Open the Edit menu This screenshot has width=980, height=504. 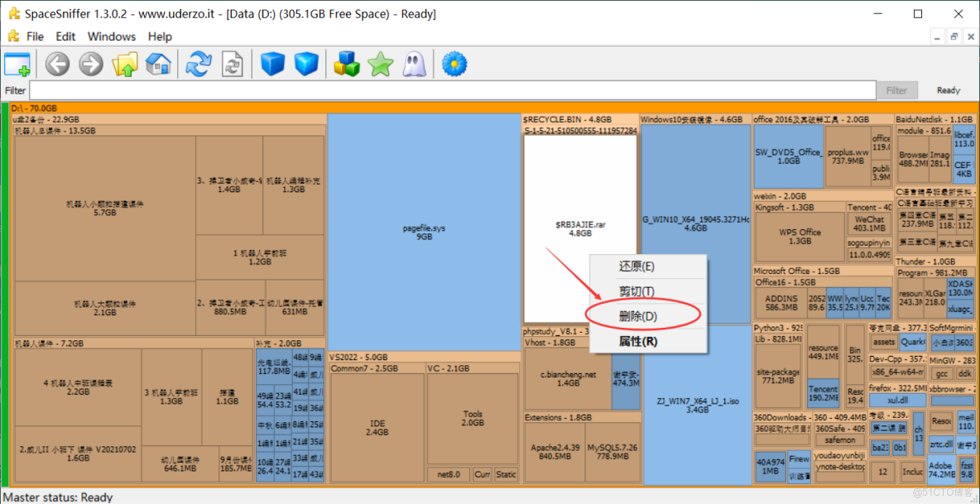tap(65, 36)
